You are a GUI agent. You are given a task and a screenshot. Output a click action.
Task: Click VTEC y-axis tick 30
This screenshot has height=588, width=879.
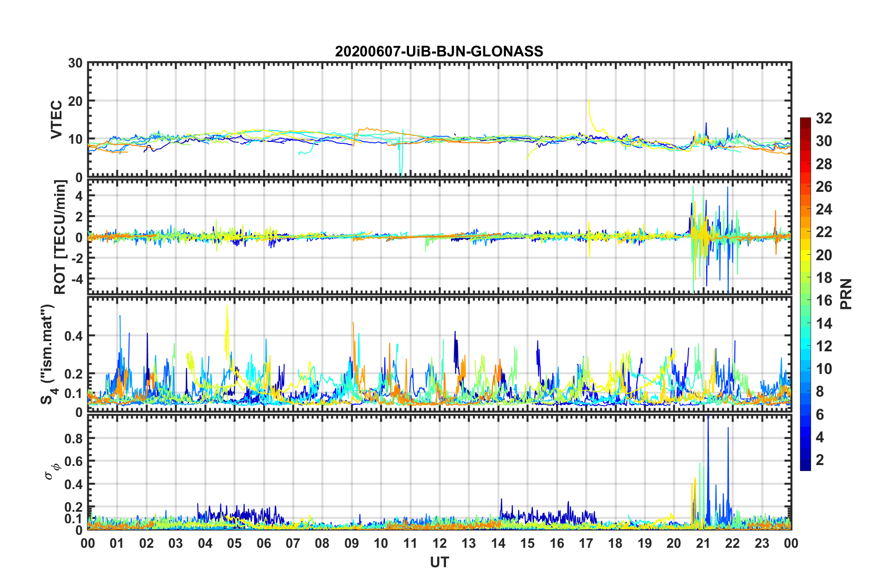[x=75, y=63]
